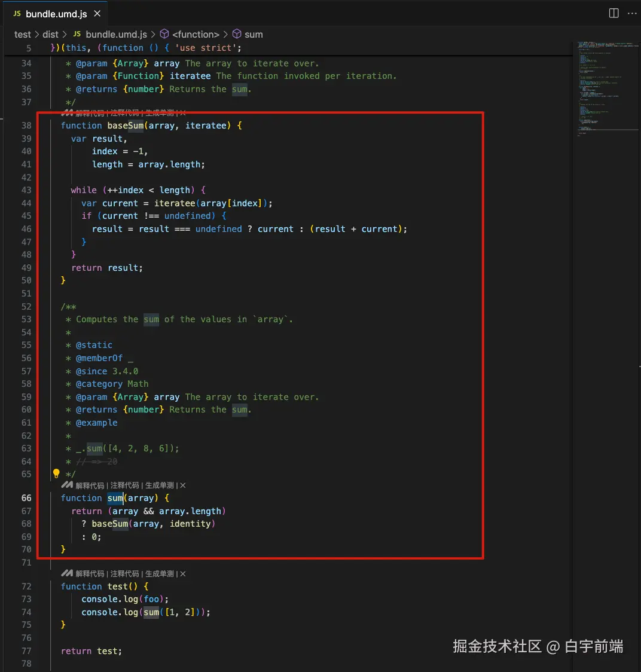Screen dimensions: 641x672
Task: Click baseSum in the line 38 declaration
Action: pos(125,126)
